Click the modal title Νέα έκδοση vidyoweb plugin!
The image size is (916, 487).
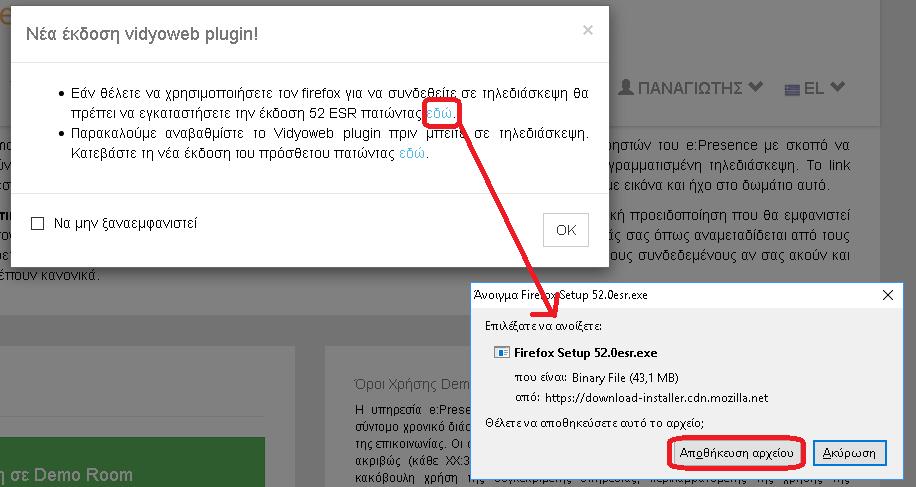click(142, 34)
